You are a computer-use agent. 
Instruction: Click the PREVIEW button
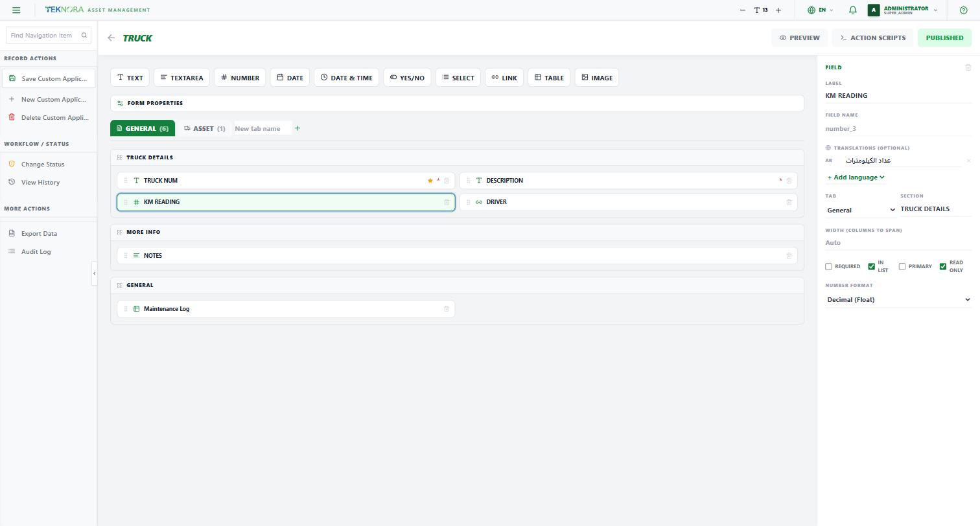click(x=799, y=38)
